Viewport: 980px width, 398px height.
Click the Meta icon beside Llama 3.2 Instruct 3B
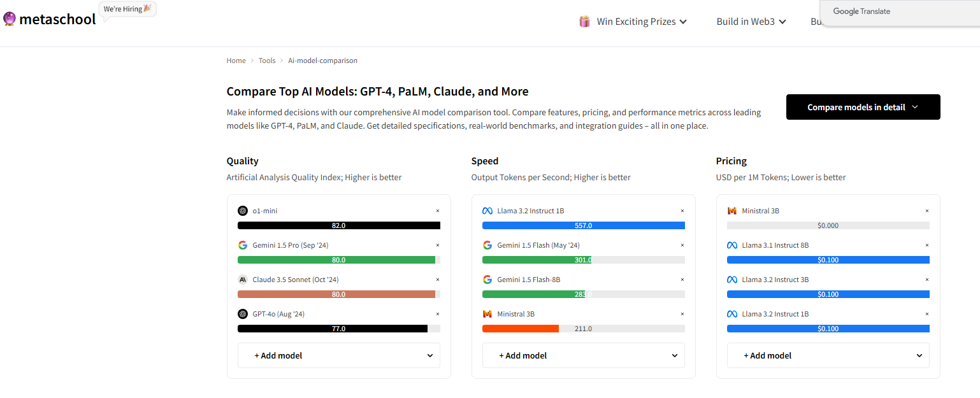pos(732,280)
